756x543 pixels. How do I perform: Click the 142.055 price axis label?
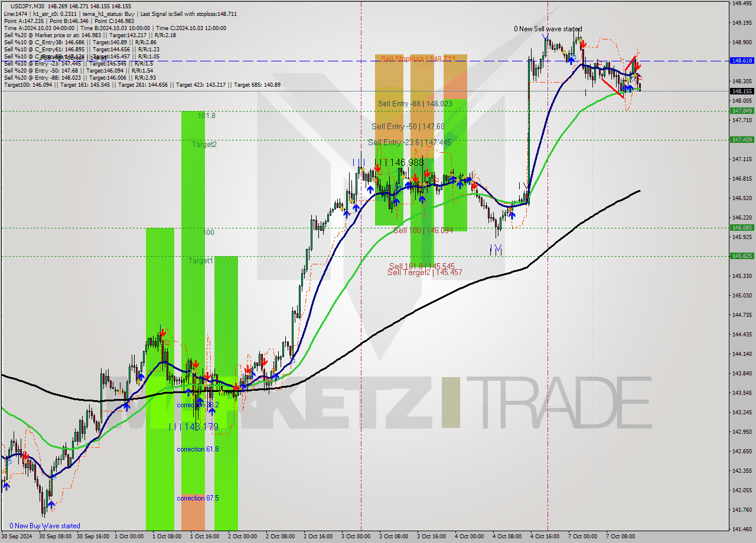click(x=742, y=490)
